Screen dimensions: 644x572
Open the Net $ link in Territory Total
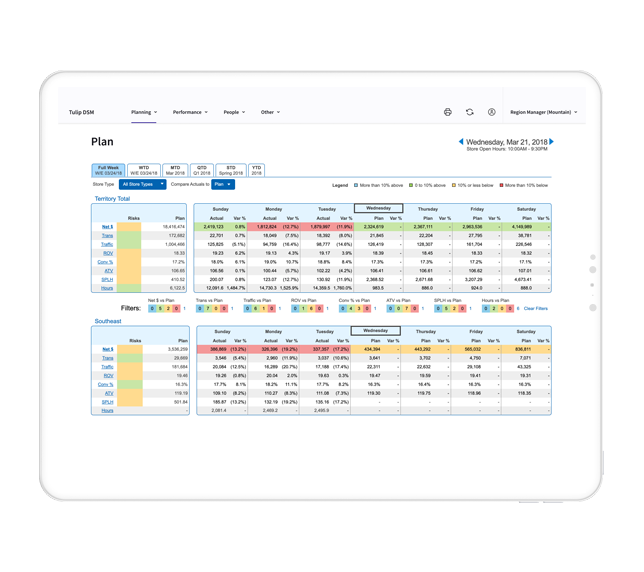(107, 227)
